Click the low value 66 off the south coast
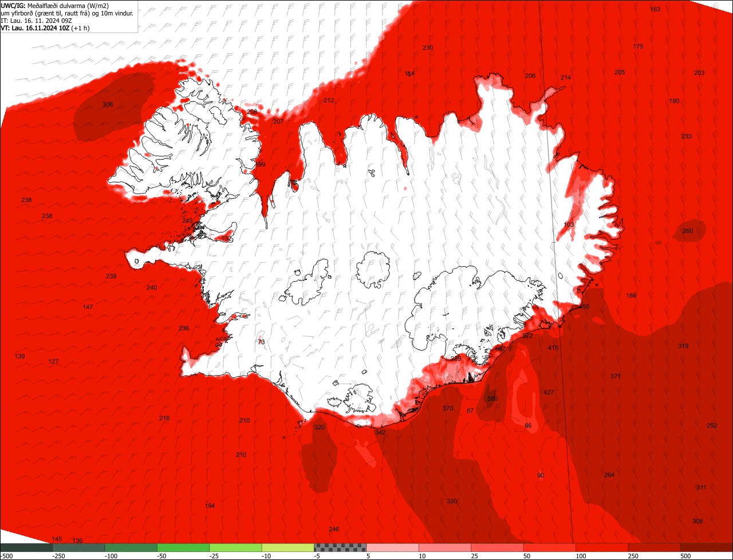This screenshot has width=733, height=560. (528, 425)
